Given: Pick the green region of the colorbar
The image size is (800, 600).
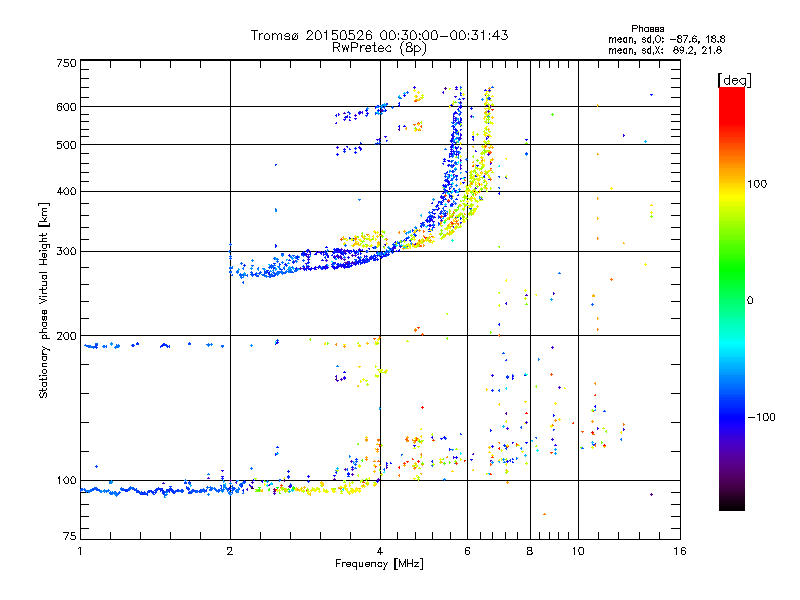Looking at the screenshot, I should click(x=732, y=265).
